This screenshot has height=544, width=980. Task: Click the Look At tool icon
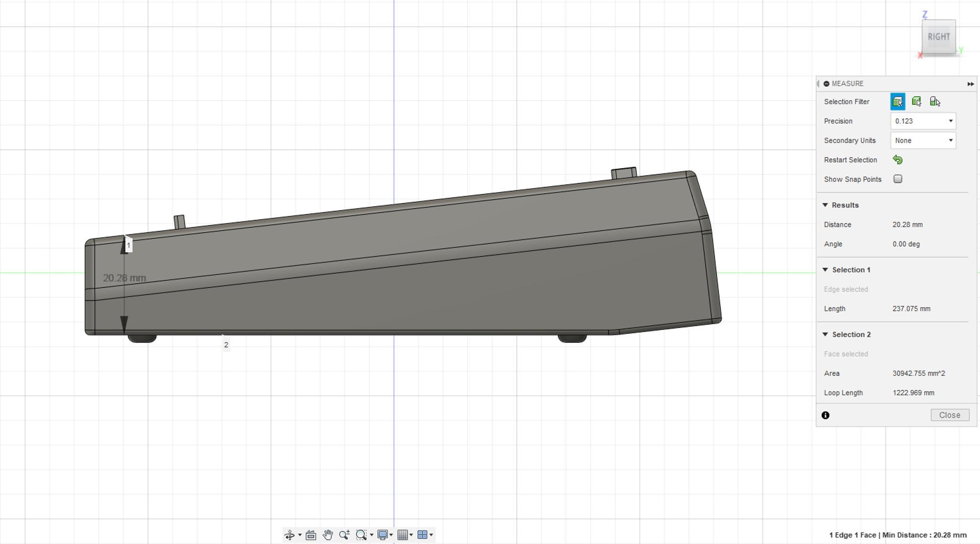pyautogui.click(x=311, y=535)
